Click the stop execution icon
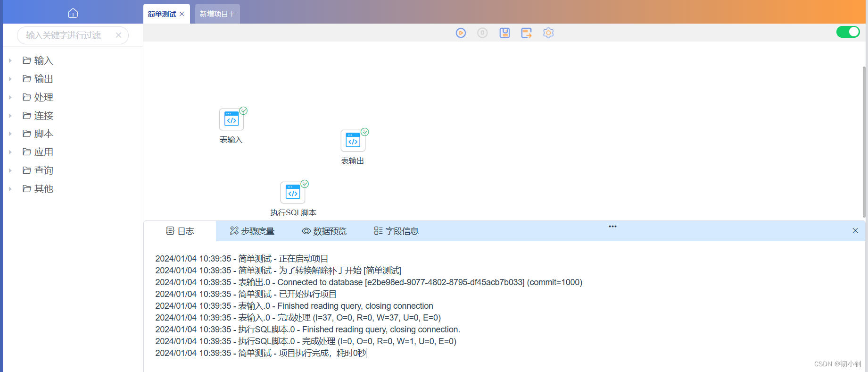This screenshot has width=868, height=372. click(x=482, y=33)
